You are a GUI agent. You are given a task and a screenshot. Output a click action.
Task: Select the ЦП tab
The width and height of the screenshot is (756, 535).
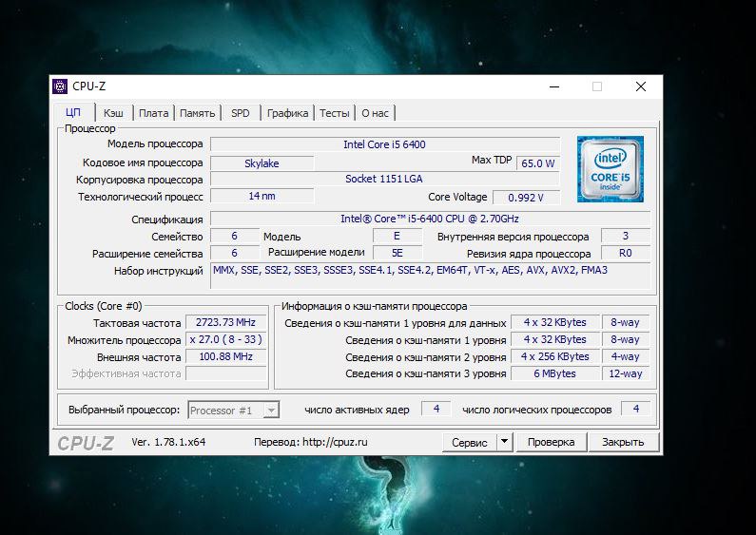click(73, 113)
